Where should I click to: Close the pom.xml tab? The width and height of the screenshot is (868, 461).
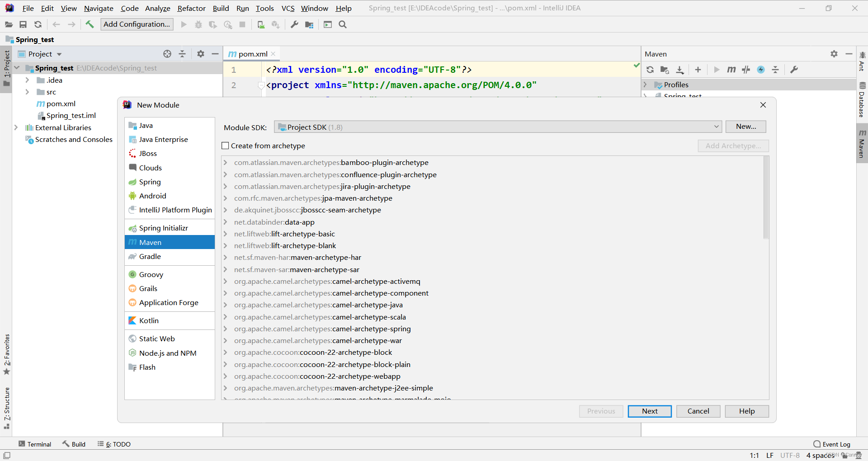274,54
